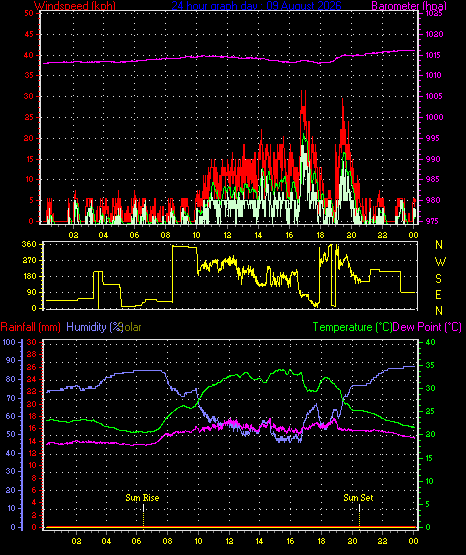466x555 pixels.
Task: Select the Dew Point (°C) legend label
Action: [x=427, y=327]
